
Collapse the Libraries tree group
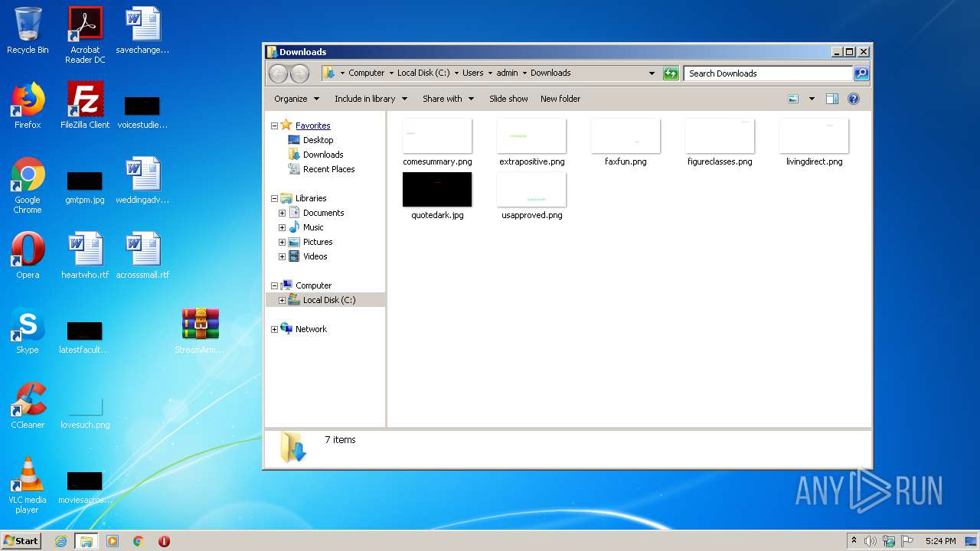(274, 198)
